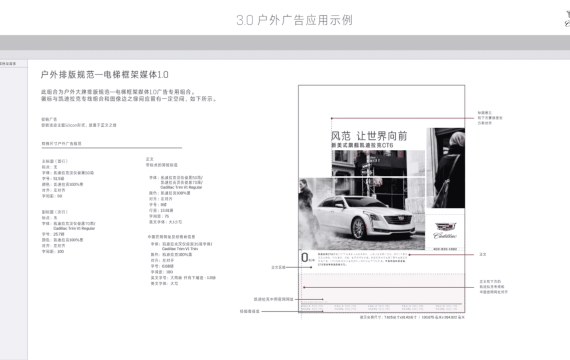Image resolution: width=570 pixels, height=360 pixels.
Task: Click the large "0" numeral below car image
Action: [x=305, y=257]
